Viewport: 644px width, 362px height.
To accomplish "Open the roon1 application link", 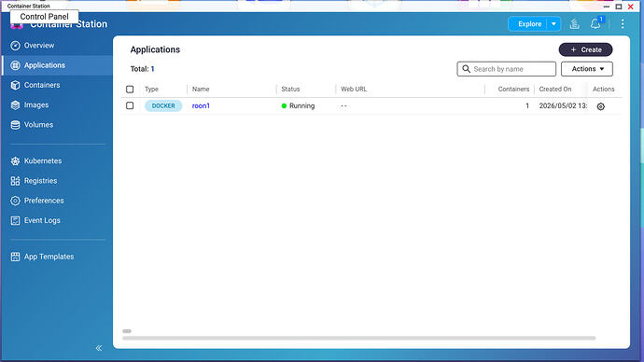I will click(x=201, y=105).
